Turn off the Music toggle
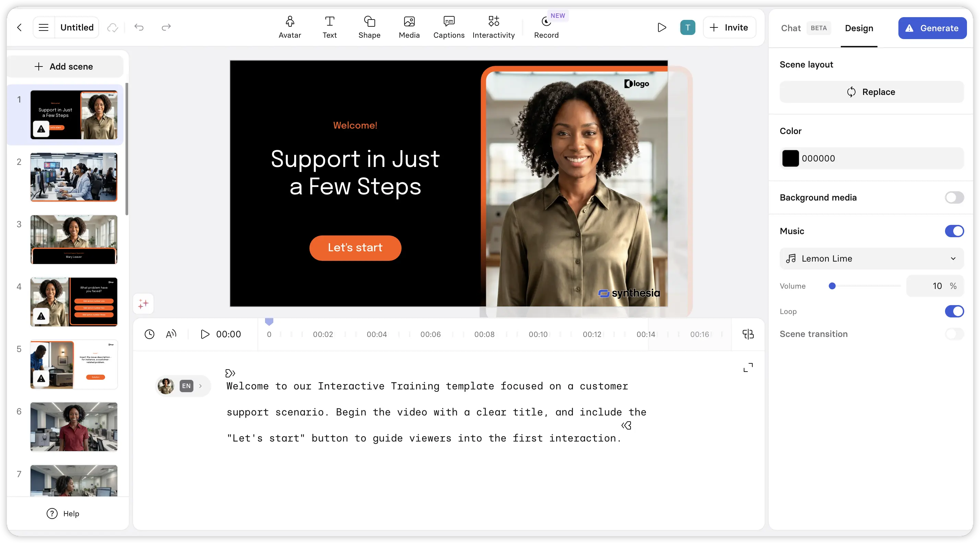Screen dimensions: 980x543 click(x=954, y=231)
